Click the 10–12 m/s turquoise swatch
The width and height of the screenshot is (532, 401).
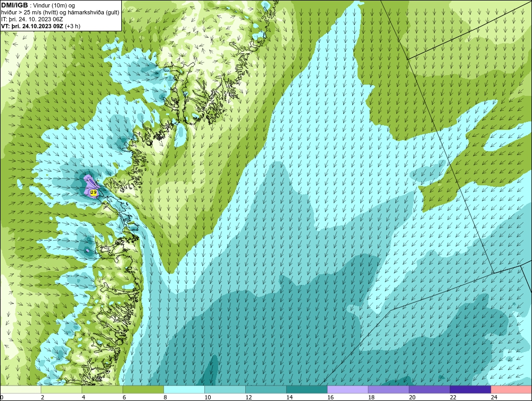[225, 389]
